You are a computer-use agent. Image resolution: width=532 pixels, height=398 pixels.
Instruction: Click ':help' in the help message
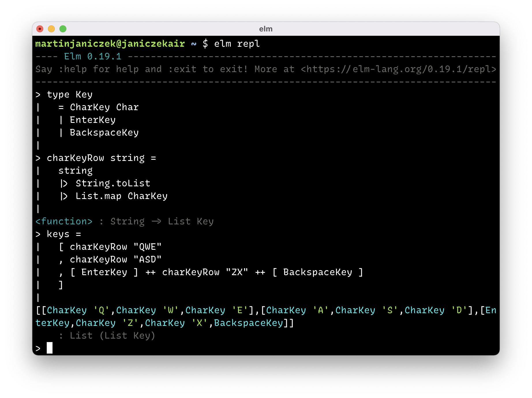pos(72,69)
